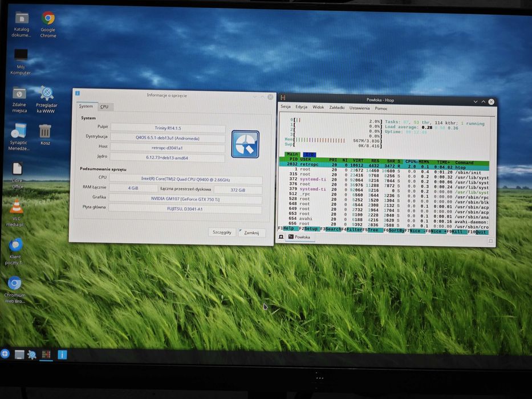Switch to htop Main tab
Image resolution: width=532 pixels, height=399 pixels.
[292, 154]
